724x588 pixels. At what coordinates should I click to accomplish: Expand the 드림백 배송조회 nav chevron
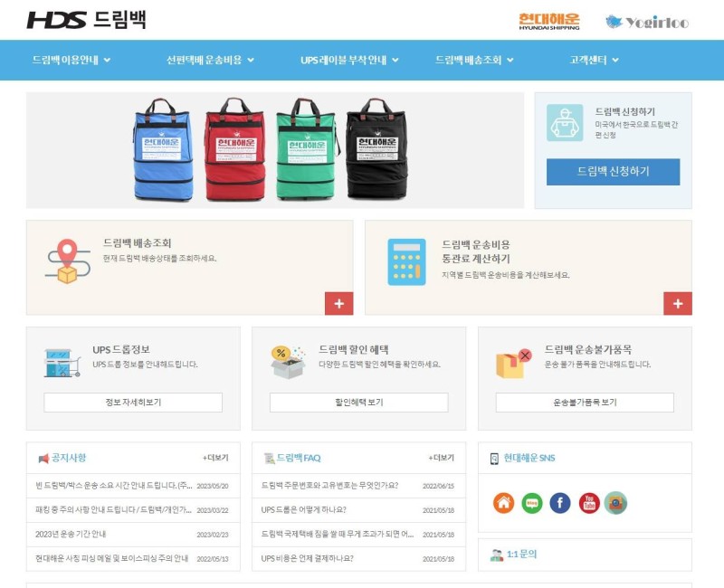[x=510, y=60]
